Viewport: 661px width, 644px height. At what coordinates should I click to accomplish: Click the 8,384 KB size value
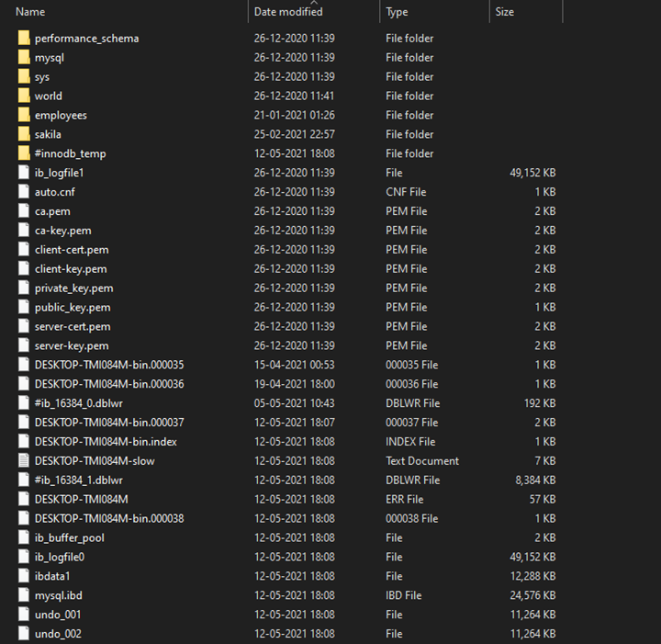pyautogui.click(x=535, y=480)
